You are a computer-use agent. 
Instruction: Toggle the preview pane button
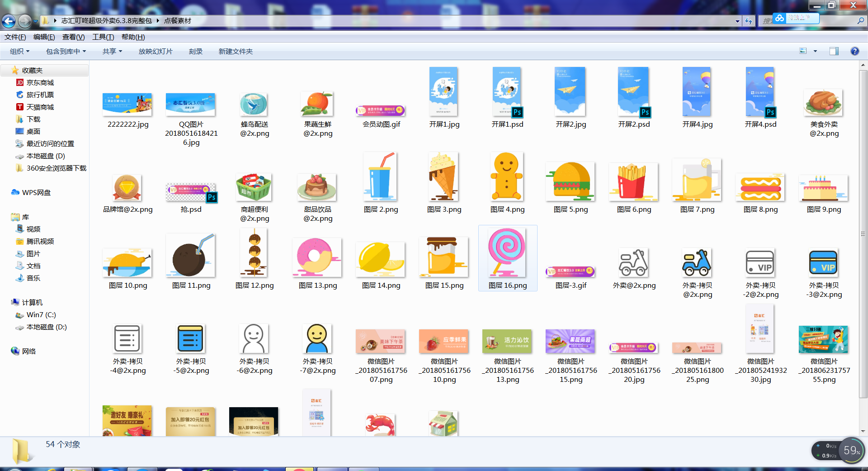click(x=834, y=51)
